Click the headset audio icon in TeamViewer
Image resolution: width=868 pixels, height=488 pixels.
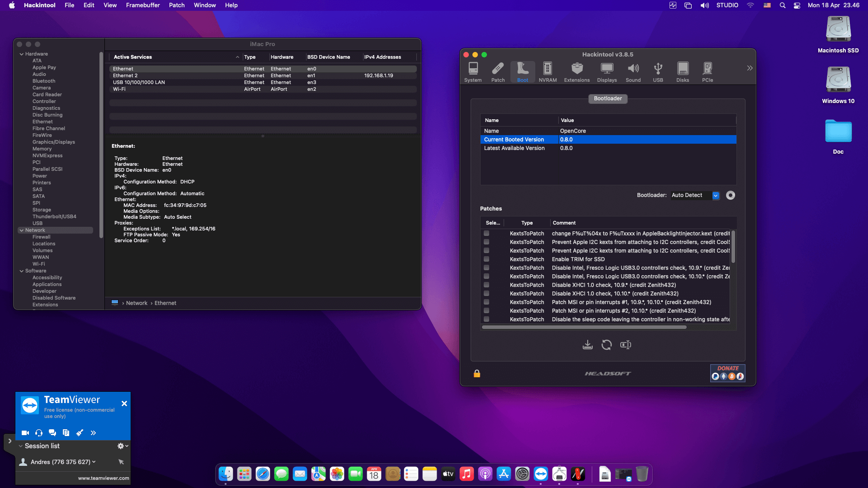tap(39, 433)
